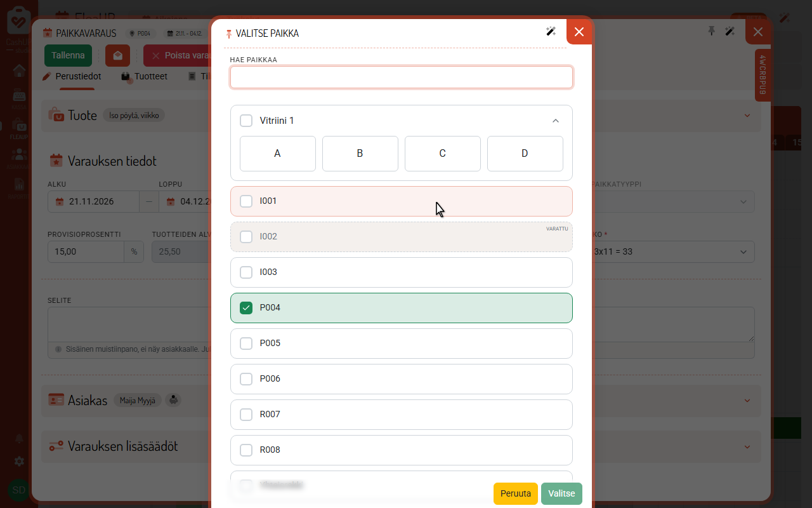Switch to the Perustiedot tab
812x508 pixels.
[72, 76]
